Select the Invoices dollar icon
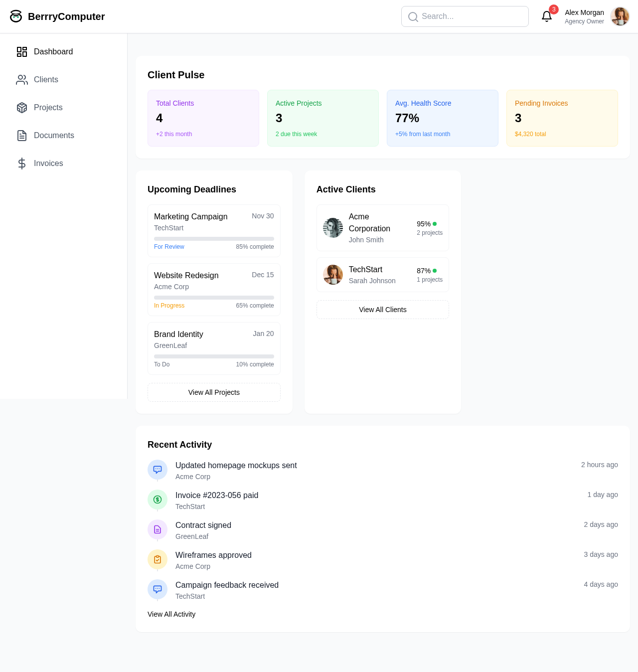Viewport: 638px width, 672px height. [x=21, y=163]
